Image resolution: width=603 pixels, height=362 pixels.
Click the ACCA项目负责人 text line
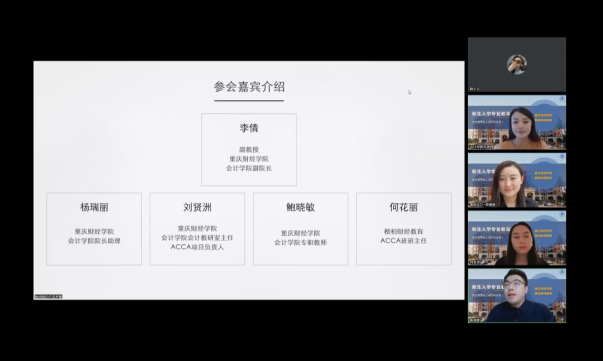point(197,247)
